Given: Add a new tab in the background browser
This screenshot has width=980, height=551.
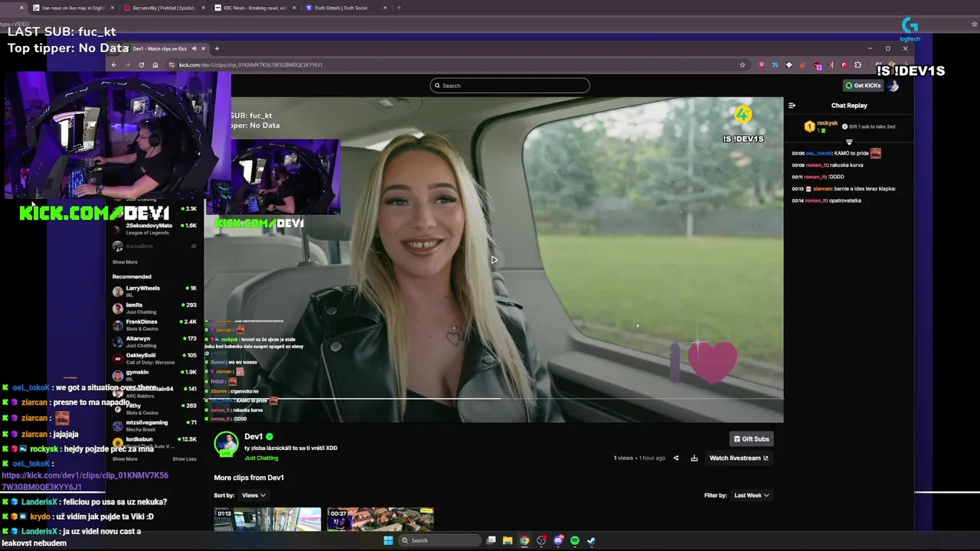Looking at the screenshot, I should coord(398,8).
